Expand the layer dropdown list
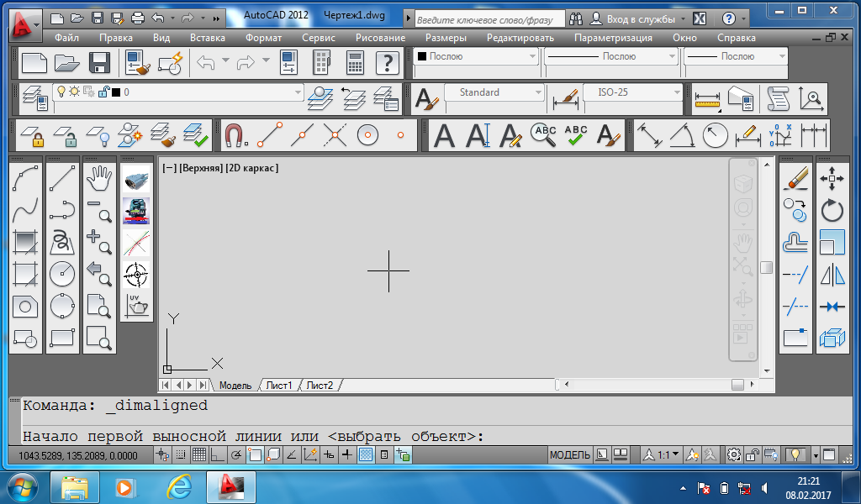861x504 pixels. click(297, 92)
